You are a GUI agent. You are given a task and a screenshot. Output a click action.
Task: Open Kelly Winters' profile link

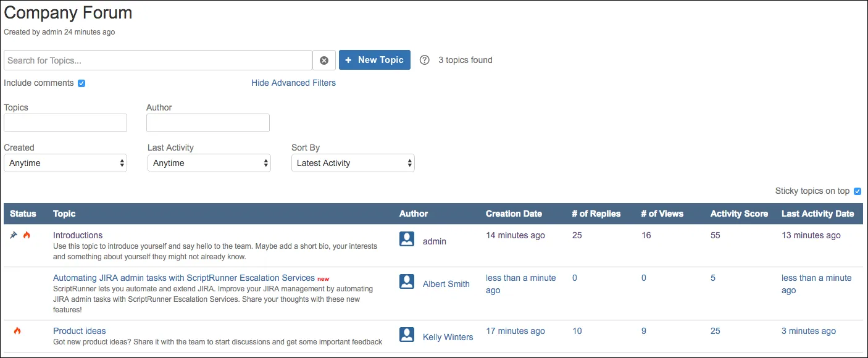point(448,337)
